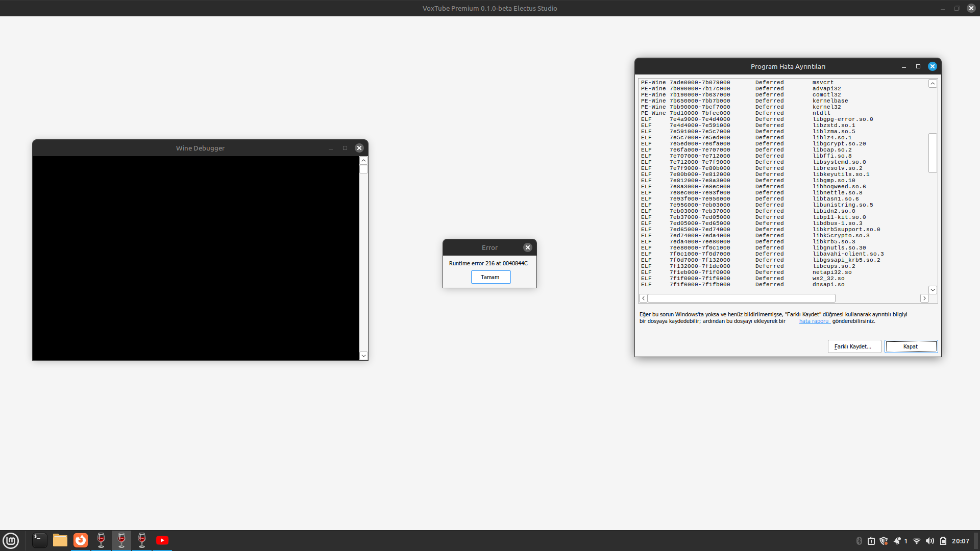Click inside the black Wine Debugger console
Image resolution: width=980 pixels, height=551 pixels.
click(196, 258)
